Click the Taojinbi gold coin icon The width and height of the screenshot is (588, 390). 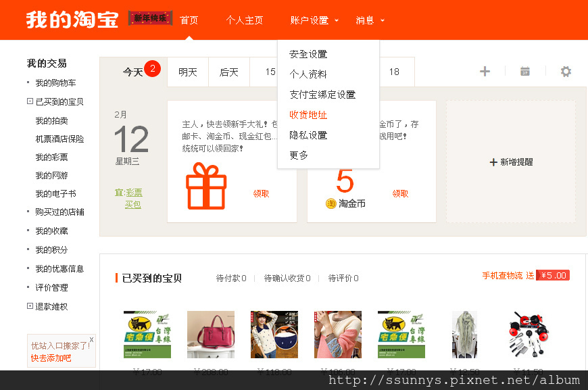point(330,203)
